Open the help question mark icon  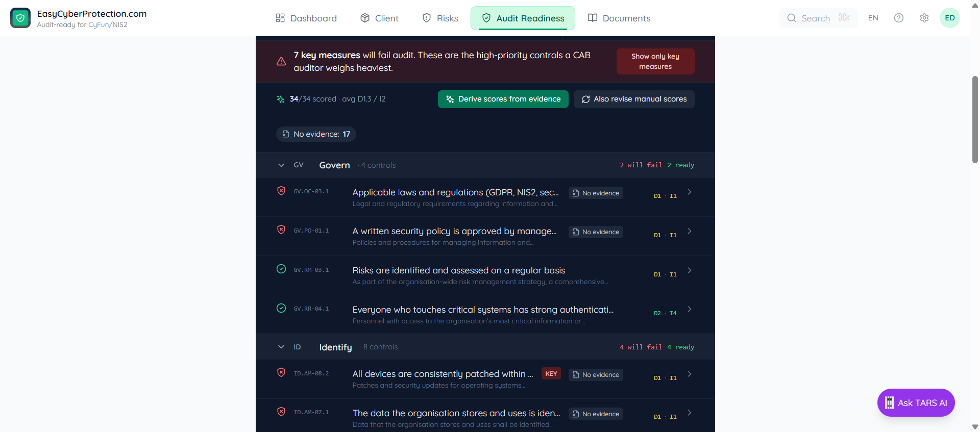pos(899,18)
